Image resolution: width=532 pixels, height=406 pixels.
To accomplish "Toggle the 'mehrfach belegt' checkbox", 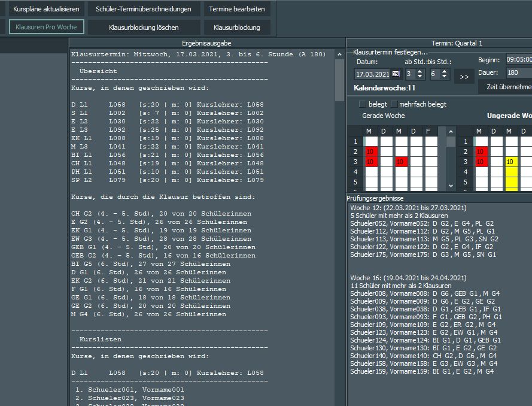I will click(x=394, y=104).
